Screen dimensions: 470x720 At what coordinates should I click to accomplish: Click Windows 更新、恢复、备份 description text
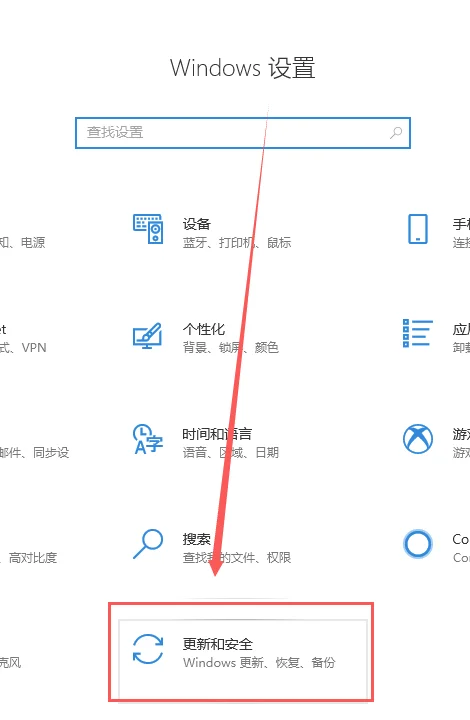[x=259, y=663]
